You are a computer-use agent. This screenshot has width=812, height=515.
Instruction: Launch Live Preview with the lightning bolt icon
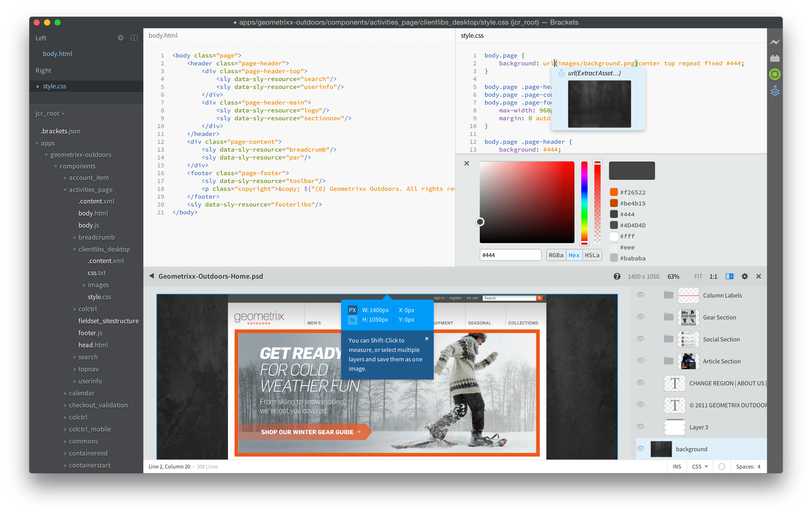click(775, 42)
